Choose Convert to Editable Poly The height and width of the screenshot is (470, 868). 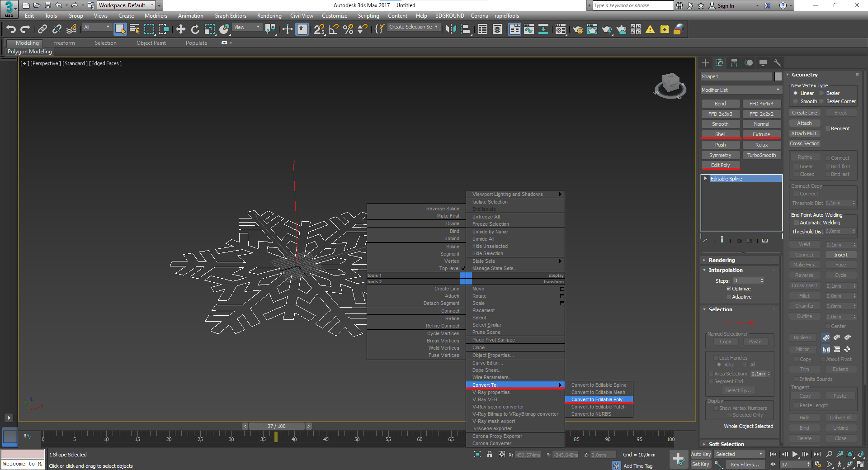tap(599, 399)
